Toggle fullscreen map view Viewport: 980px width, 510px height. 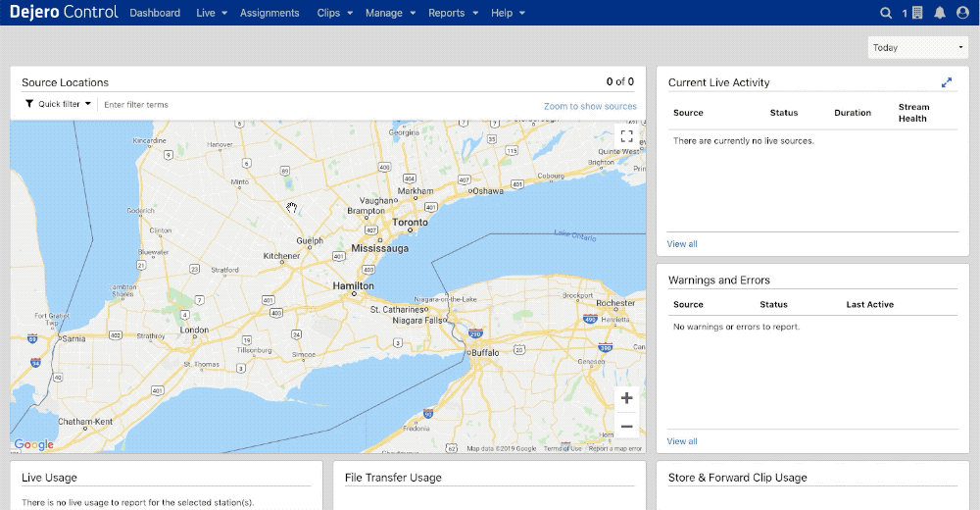click(x=627, y=135)
